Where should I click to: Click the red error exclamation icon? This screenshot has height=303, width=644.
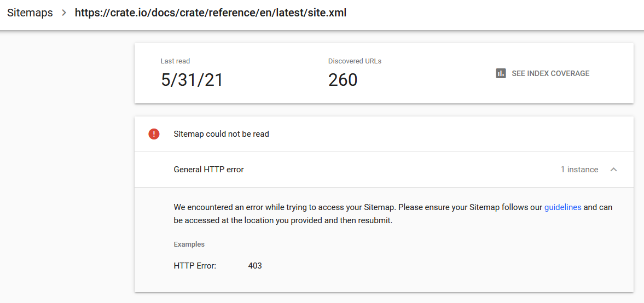click(x=154, y=134)
